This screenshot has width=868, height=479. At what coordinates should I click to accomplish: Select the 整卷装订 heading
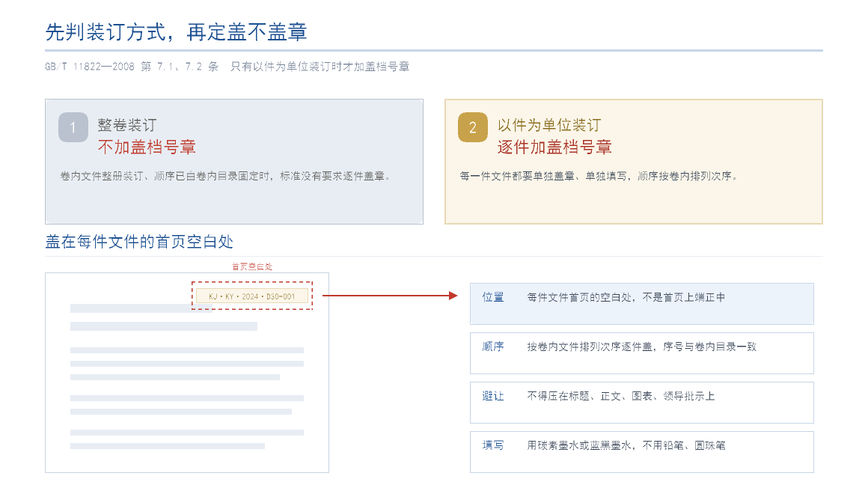coord(127,125)
